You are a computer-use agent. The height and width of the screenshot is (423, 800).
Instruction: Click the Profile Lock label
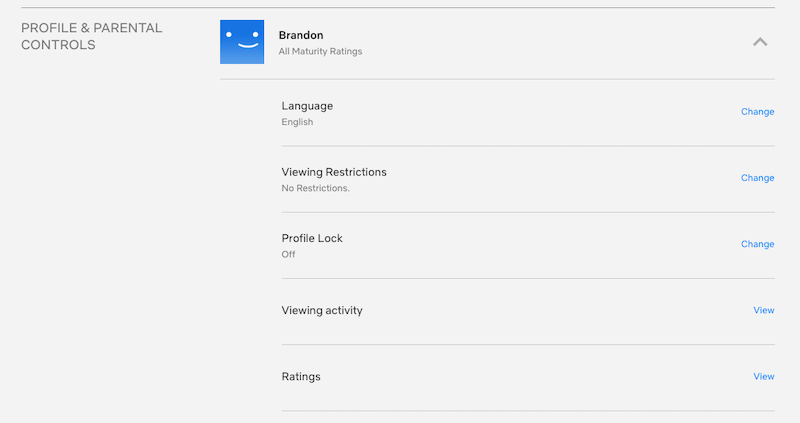tap(312, 238)
